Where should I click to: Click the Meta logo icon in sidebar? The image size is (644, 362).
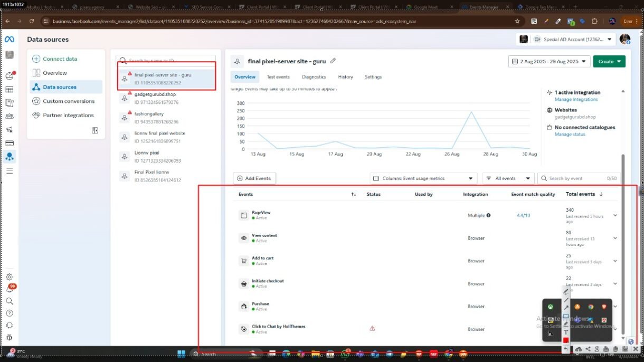click(10, 40)
